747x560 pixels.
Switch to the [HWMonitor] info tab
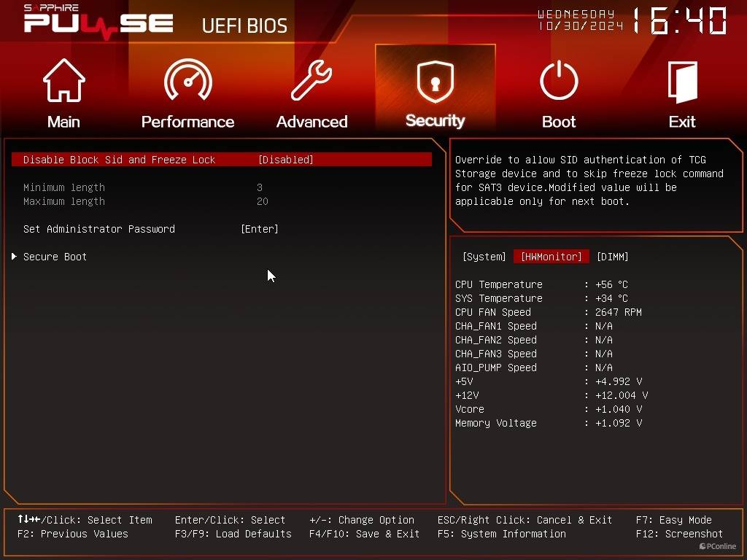tap(551, 257)
